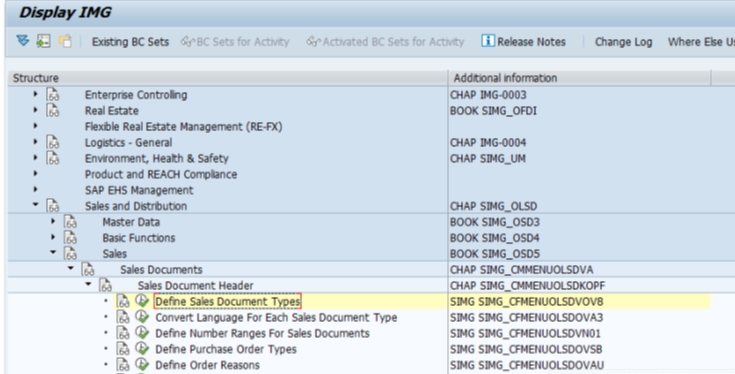
Task: Click the yellow folder toolbar icon
Action: tap(65, 41)
